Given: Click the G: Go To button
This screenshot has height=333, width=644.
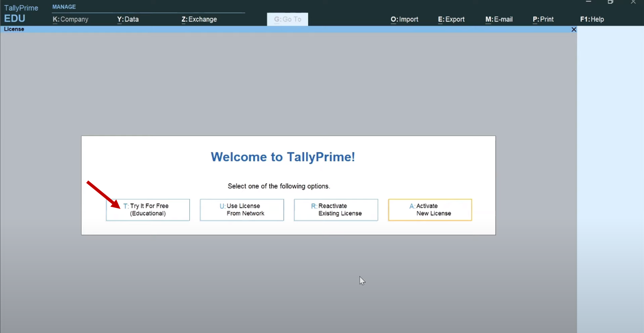Looking at the screenshot, I should pos(287,19).
